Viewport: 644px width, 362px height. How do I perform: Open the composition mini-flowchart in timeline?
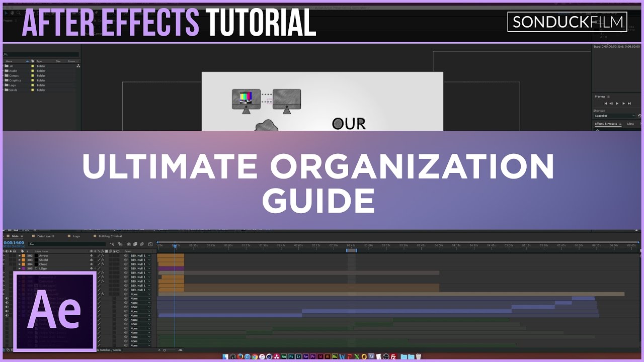[x=112, y=244]
